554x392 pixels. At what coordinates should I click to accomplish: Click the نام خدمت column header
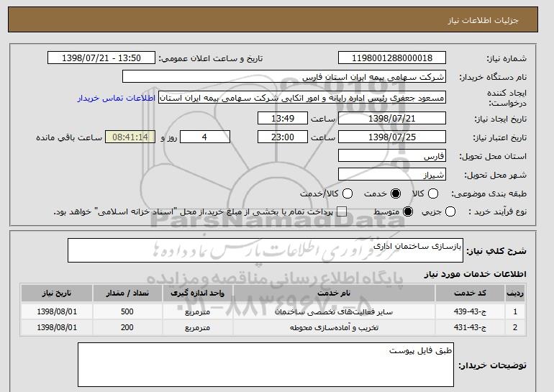pyautogui.click(x=334, y=293)
